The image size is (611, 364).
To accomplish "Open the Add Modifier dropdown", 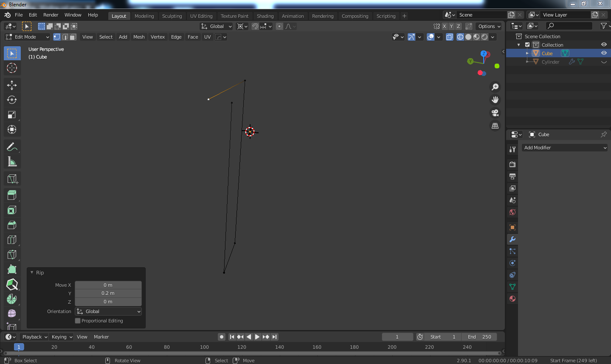I will click(x=565, y=148).
